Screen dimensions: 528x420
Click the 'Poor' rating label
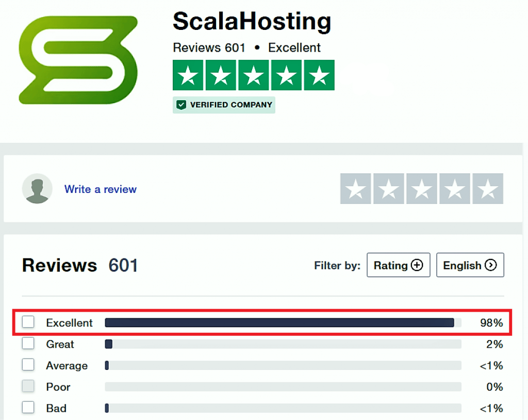58,387
